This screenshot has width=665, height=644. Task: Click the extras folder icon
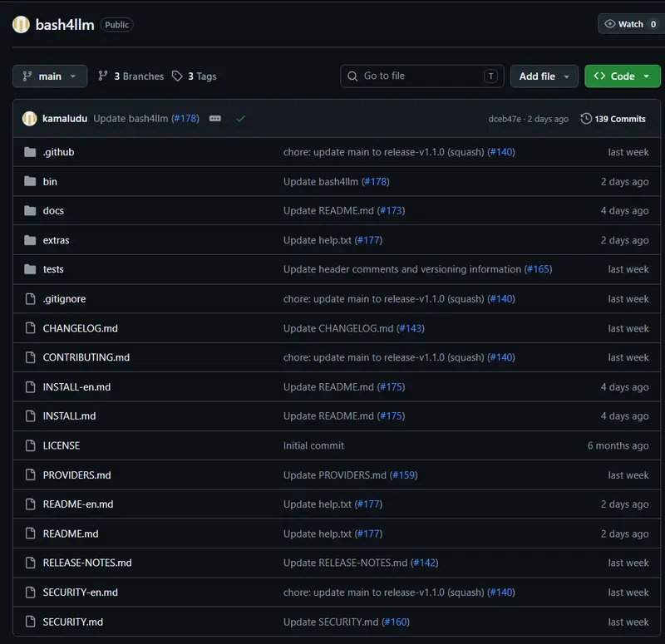pyautogui.click(x=30, y=240)
